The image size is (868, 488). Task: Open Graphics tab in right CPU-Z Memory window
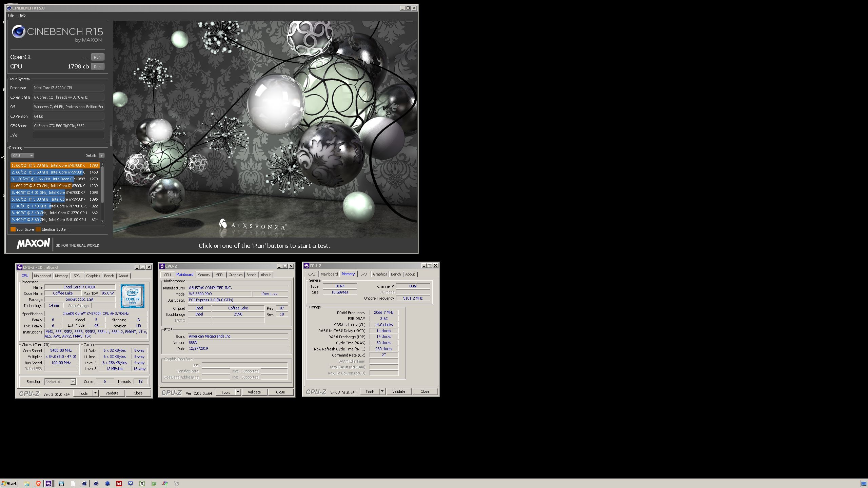[x=380, y=274]
